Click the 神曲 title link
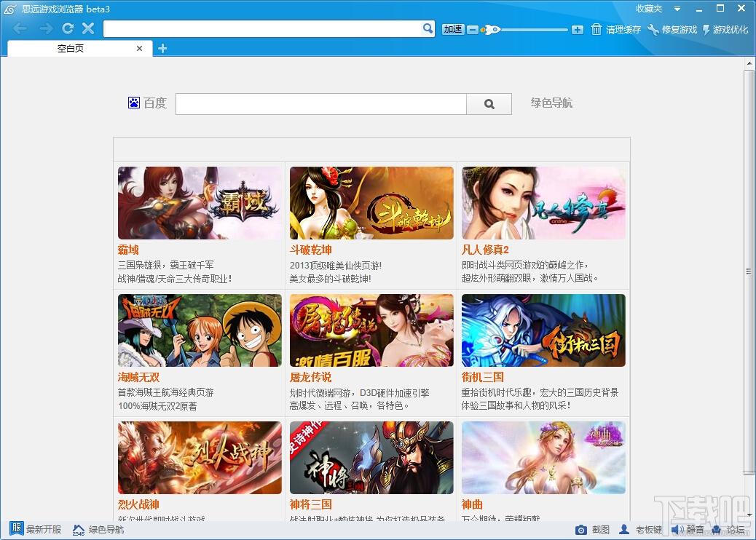The image size is (756, 540). [472, 504]
